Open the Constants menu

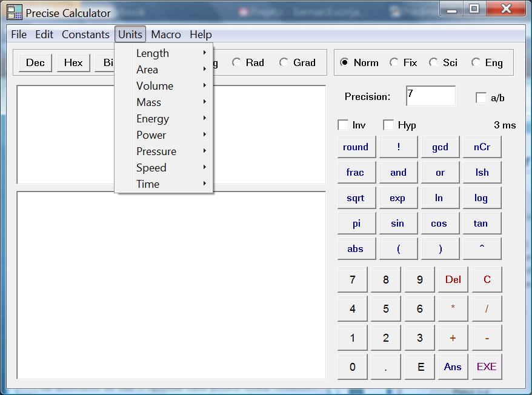[x=85, y=35]
